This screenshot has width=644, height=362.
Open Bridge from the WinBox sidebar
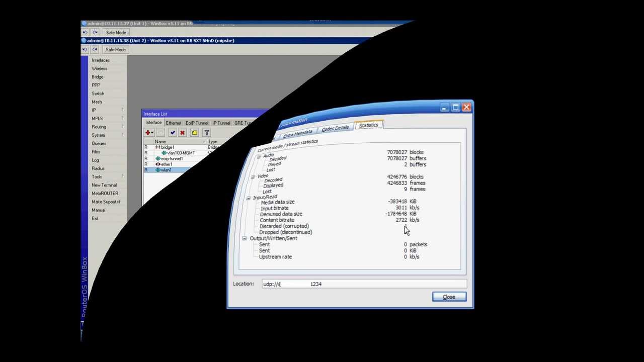point(98,77)
